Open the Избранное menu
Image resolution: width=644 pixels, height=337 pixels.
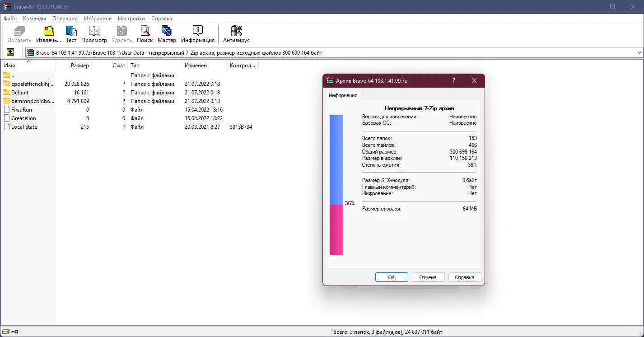point(98,19)
